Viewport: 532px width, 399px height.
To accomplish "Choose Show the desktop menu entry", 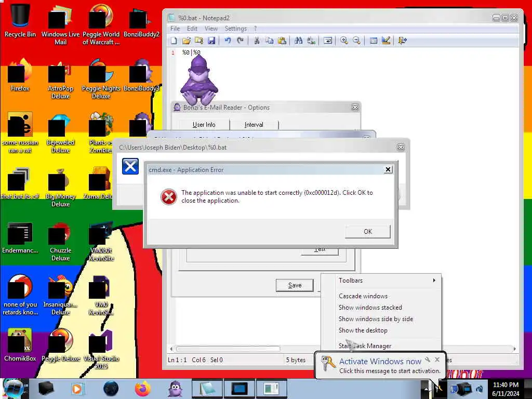I will click(363, 330).
